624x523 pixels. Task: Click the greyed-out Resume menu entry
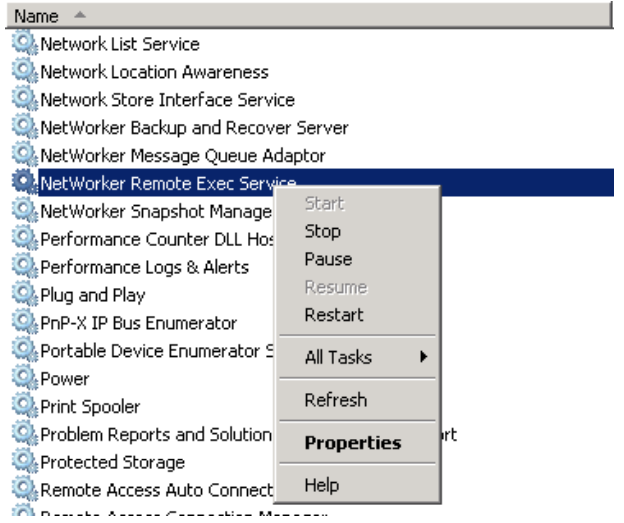357,287
